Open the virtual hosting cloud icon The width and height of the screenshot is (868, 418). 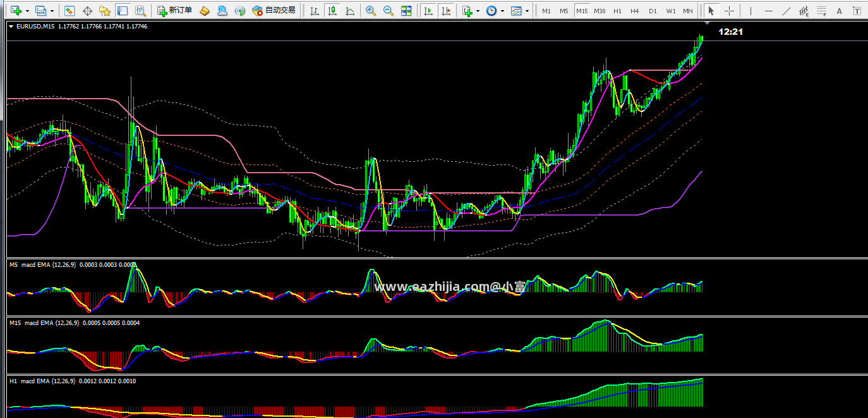pyautogui.click(x=222, y=11)
